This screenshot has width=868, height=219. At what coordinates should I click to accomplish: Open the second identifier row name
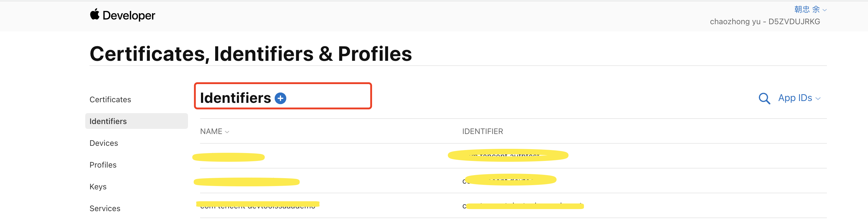click(x=247, y=182)
